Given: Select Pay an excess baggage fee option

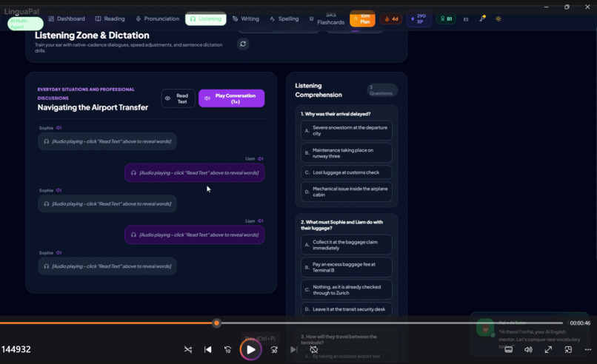Looking at the screenshot, I should point(347,267).
